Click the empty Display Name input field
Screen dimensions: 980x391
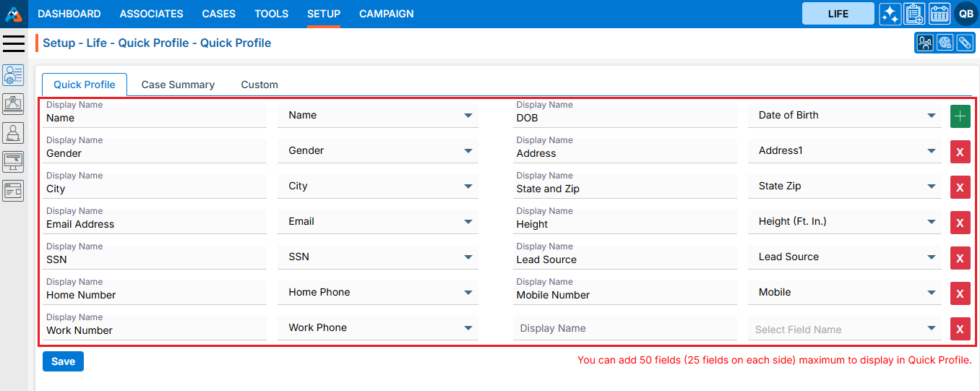[x=624, y=328]
